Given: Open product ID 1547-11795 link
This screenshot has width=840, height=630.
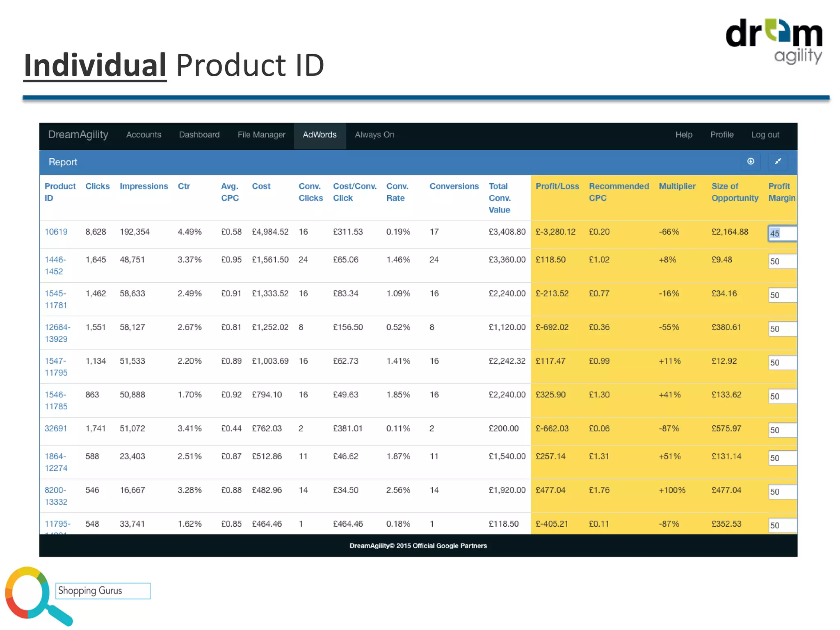Looking at the screenshot, I should tap(56, 367).
